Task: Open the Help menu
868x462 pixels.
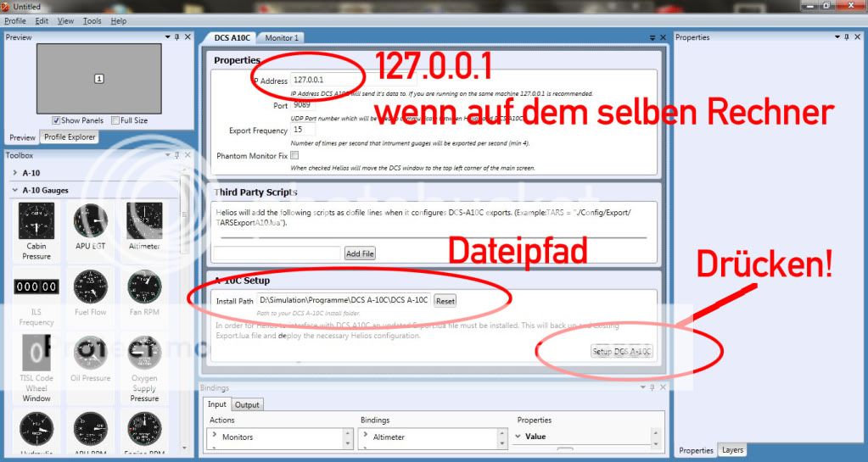Action: (x=119, y=20)
